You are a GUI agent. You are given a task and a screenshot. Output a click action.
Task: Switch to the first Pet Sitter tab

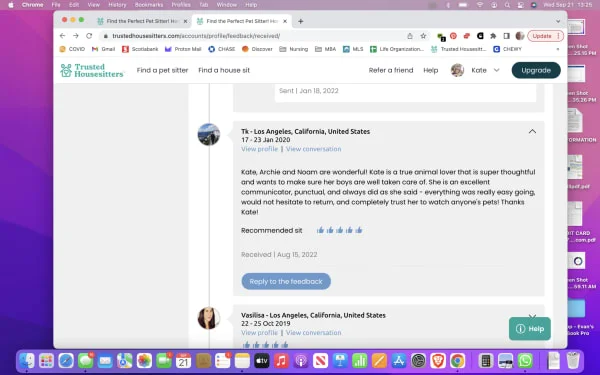[142, 21]
